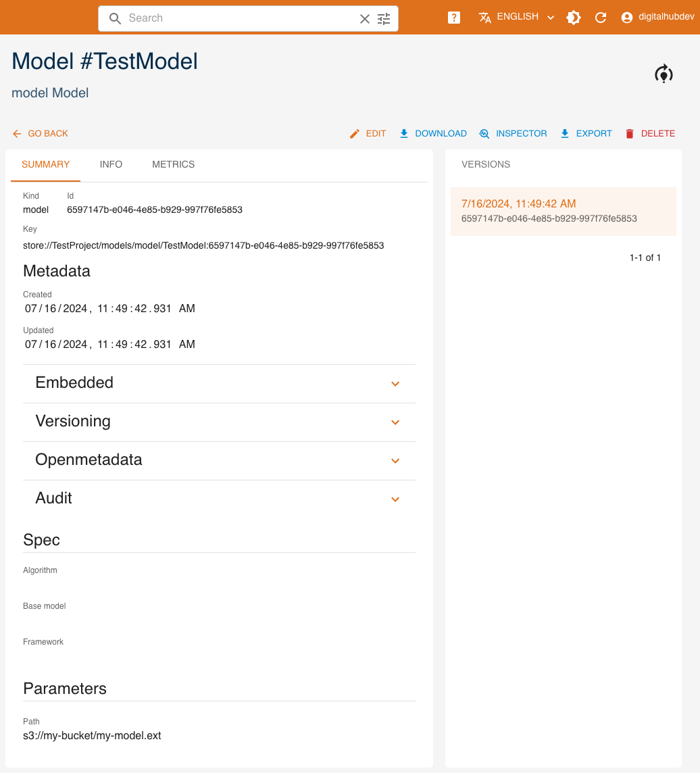700x773 pixels.
Task: Click the Go Back link
Action: [x=41, y=134]
